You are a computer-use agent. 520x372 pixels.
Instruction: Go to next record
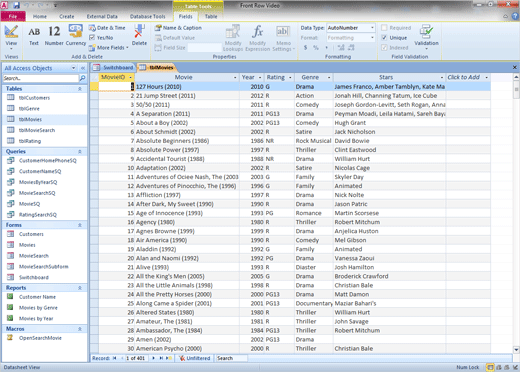153,358
